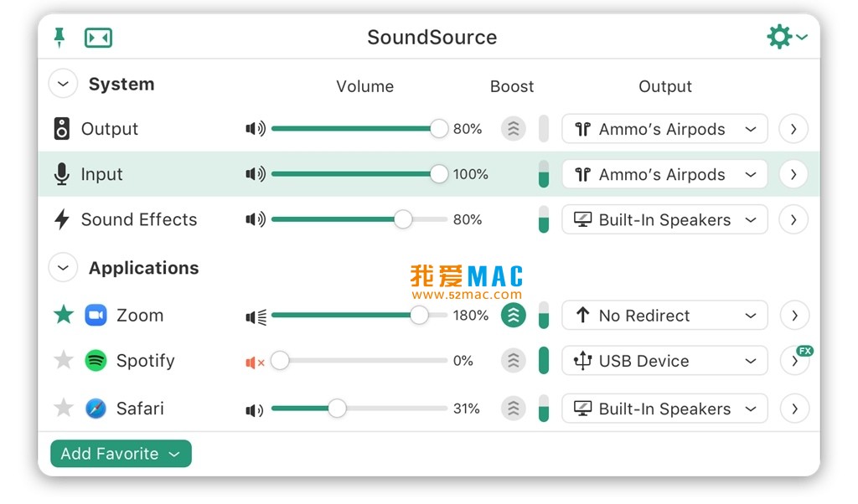Click the Zoom 180% volume value
The width and height of the screenshot is (858, 504).
471,316
